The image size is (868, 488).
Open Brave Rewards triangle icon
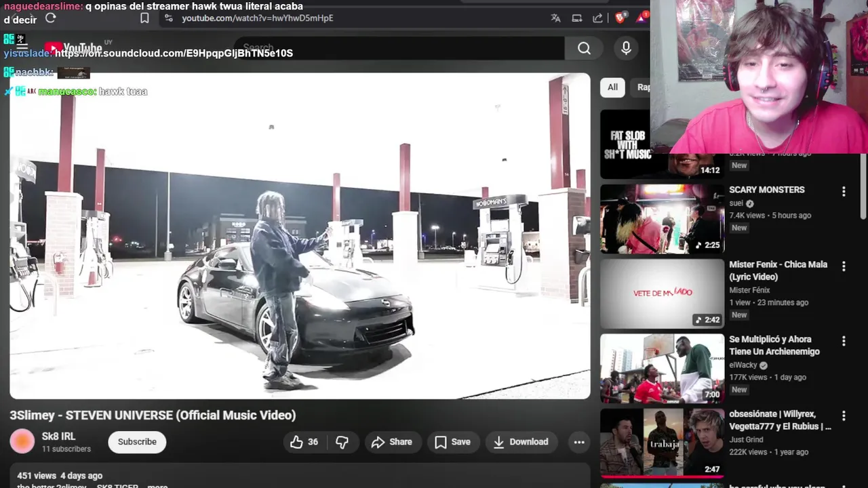tap(642, 17)
